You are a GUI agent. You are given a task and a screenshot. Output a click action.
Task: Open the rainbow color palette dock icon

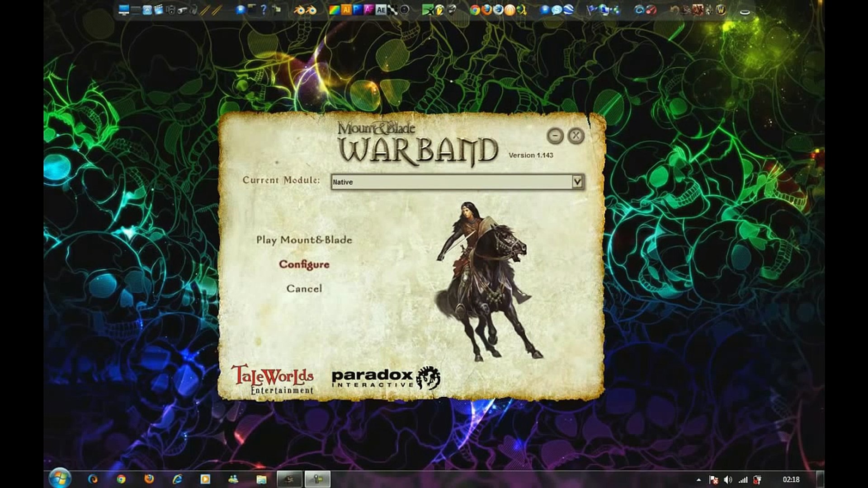point(335,9)
